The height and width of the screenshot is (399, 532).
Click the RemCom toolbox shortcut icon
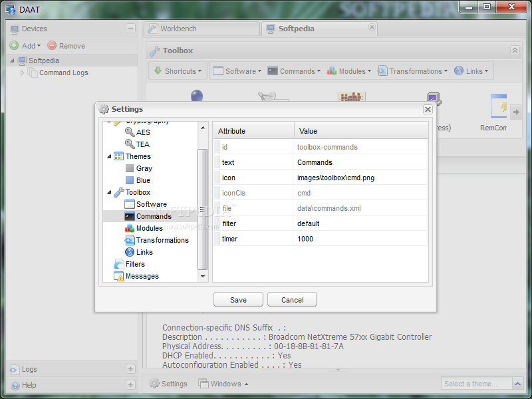click(498, 106)
